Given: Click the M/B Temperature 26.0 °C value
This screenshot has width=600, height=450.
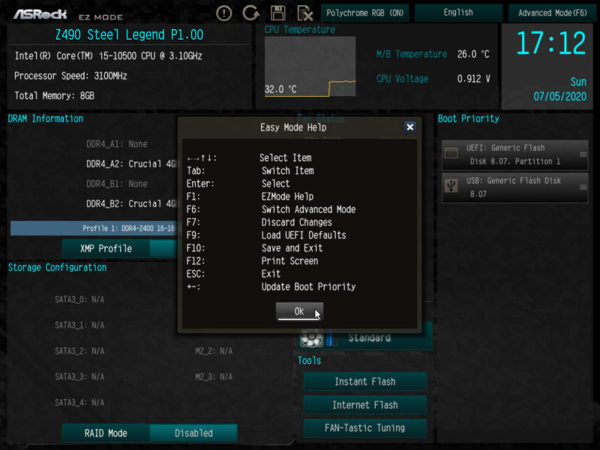Looking at the screenshot, I should pos(473,54).
